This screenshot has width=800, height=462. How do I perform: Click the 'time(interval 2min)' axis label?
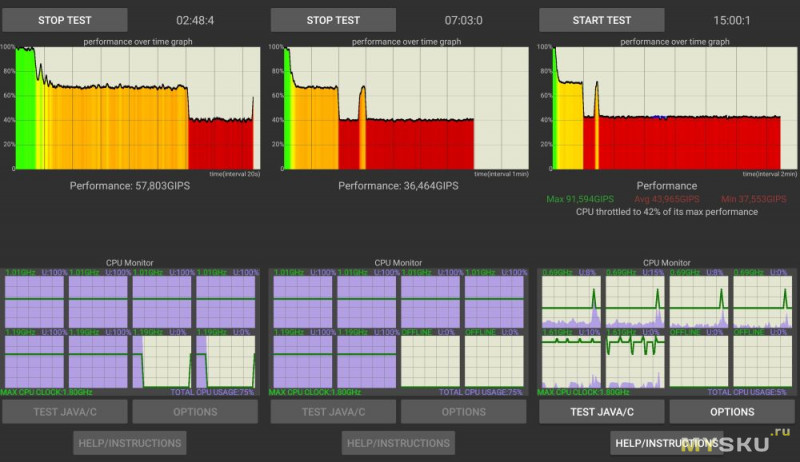click(x=769, y=174)
